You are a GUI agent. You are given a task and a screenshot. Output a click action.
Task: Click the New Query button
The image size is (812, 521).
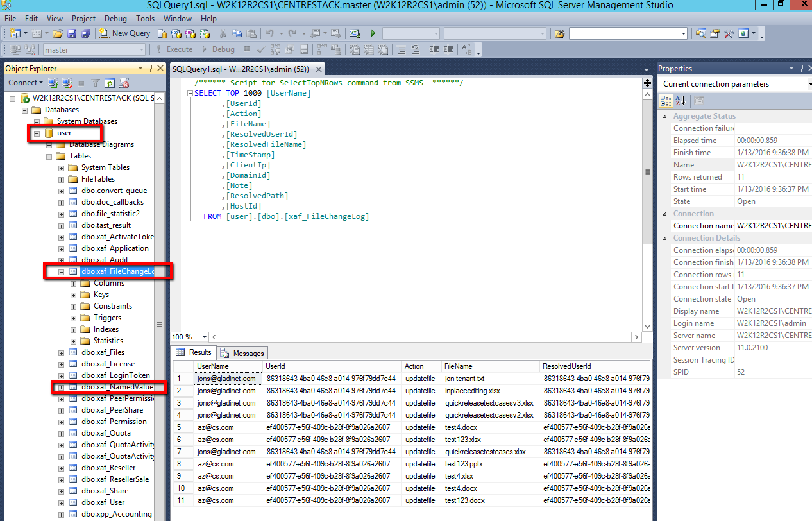125,33
